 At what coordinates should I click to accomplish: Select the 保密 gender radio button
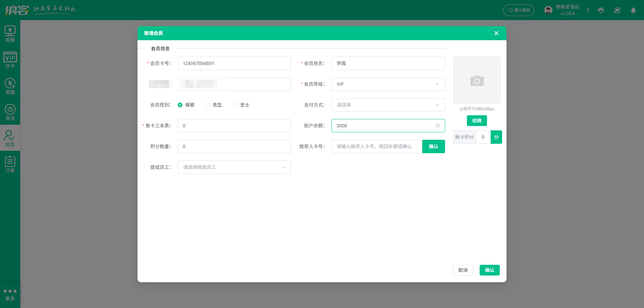point(180,105)
